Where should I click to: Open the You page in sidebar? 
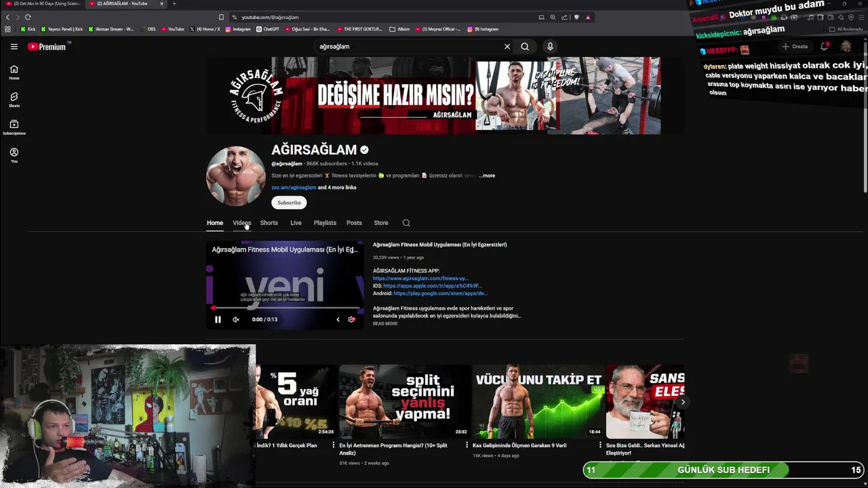(14, 155)
